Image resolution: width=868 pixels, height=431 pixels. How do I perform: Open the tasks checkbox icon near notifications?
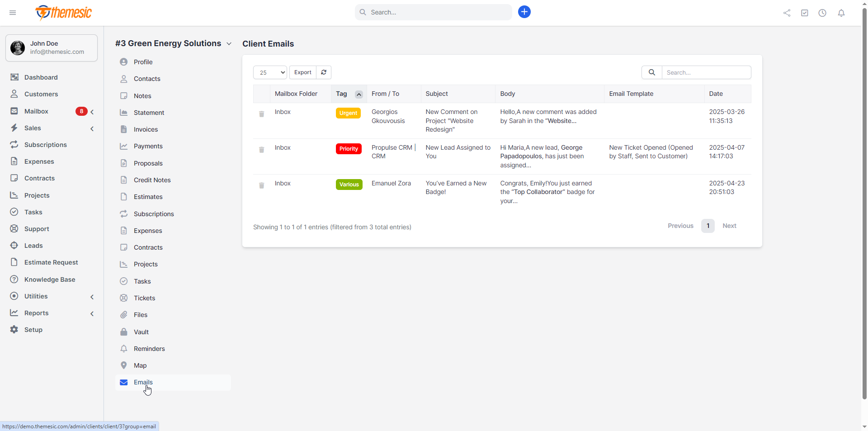tap(804, 13)
